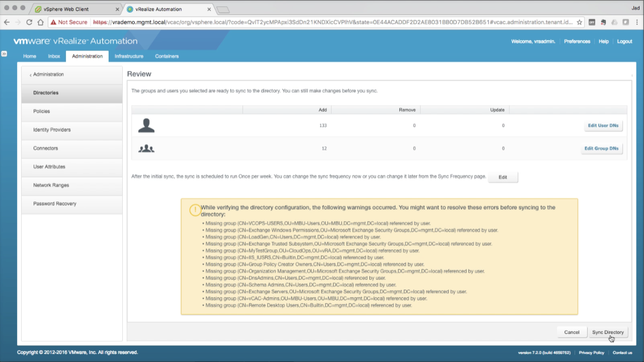Viewport: 644px width, 362px height.
Task: Click the Google Drive extension icon
Action: 614,22
